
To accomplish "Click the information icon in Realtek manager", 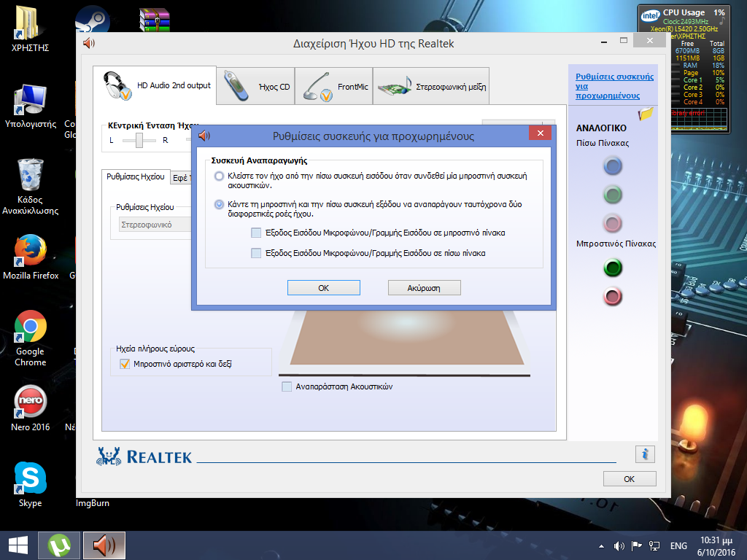I will click(645, 454).
